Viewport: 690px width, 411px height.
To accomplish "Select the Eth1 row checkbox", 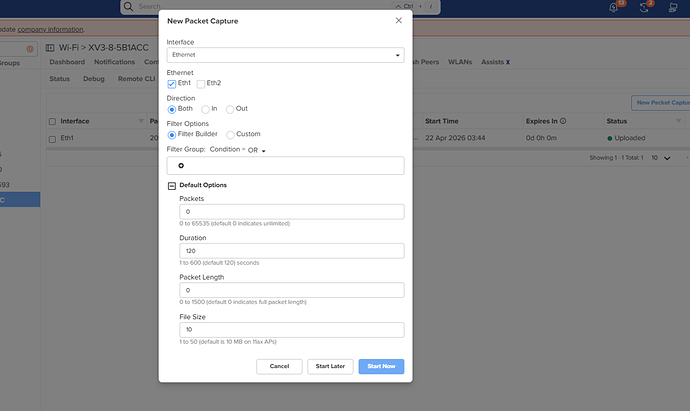I will click(x=52, y=139).
